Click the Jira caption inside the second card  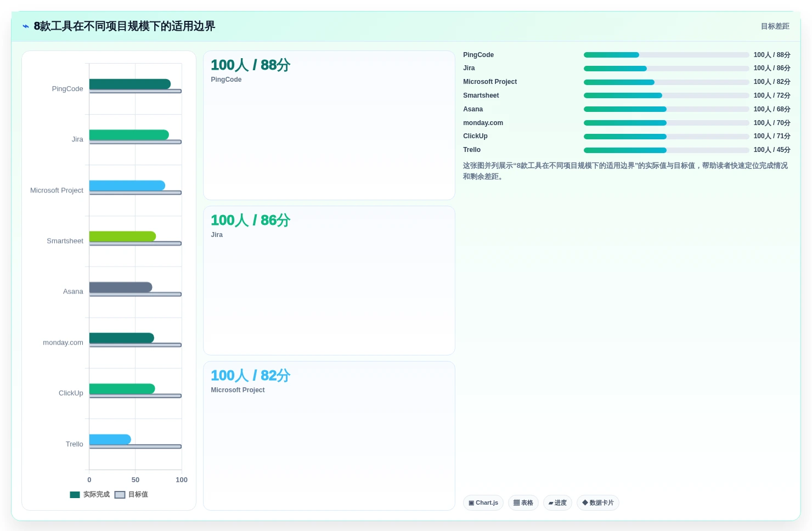217,235
